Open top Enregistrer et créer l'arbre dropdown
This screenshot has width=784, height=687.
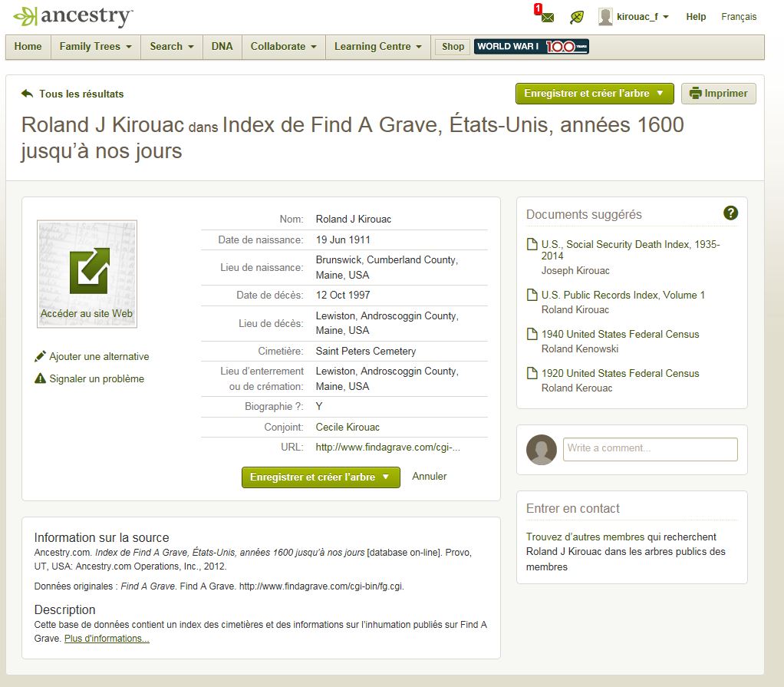point(595,94)
